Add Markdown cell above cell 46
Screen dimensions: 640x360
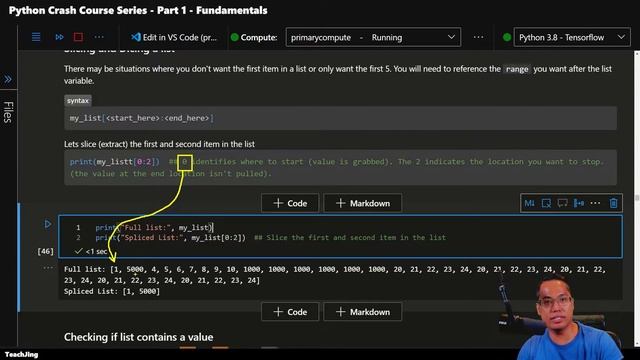coord(362,203)
